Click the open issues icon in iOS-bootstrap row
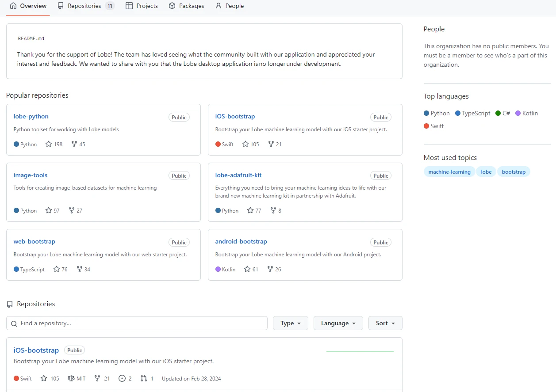The width and height of the screenshot is (556, 392). click(122, 378)
